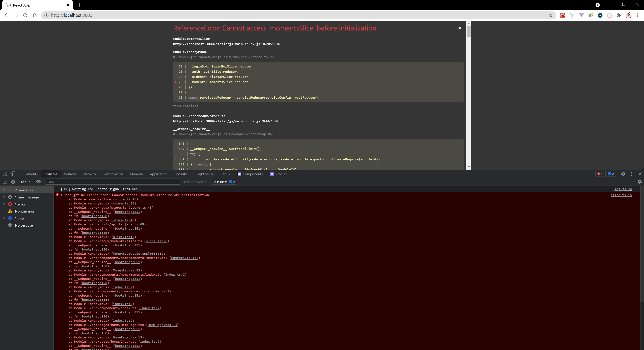This screenshot has width=644, height=350.
Task: Select the Redux devtools panel
Action: [x=225, y=174]
